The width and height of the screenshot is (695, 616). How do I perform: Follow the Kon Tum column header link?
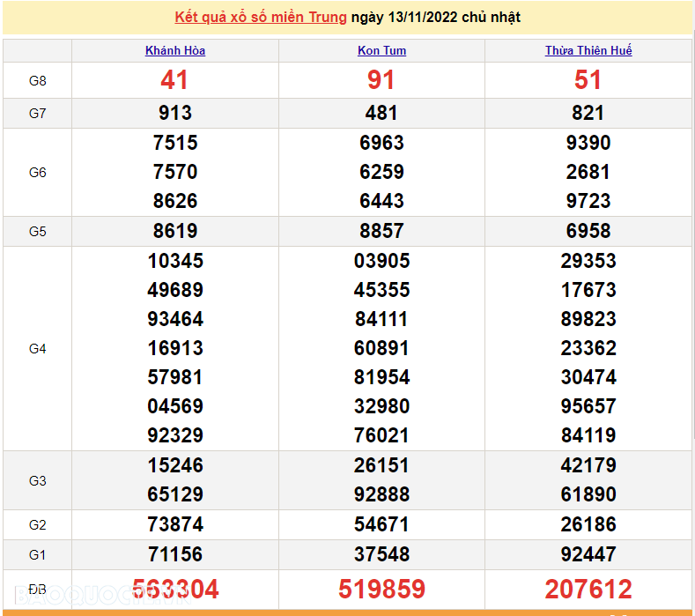381,50
